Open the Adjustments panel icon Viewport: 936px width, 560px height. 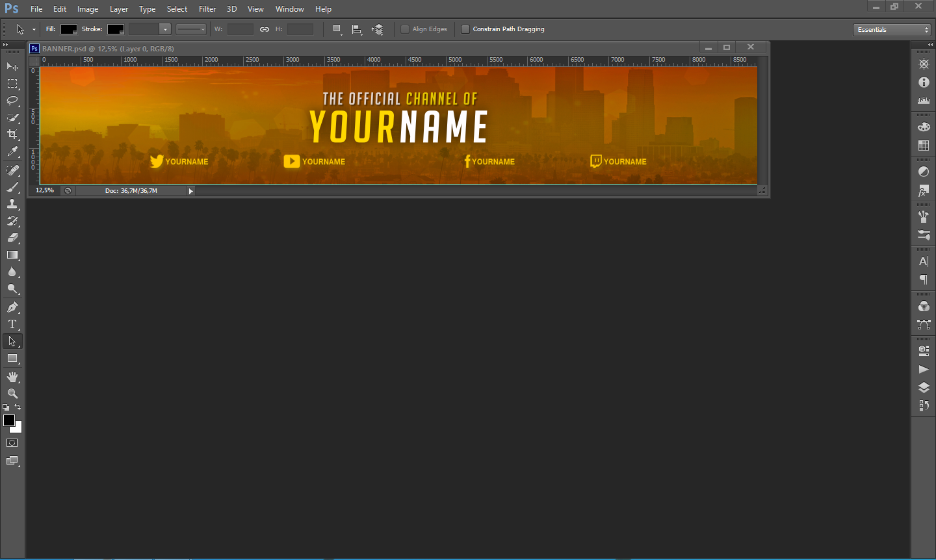click(924, 172)
